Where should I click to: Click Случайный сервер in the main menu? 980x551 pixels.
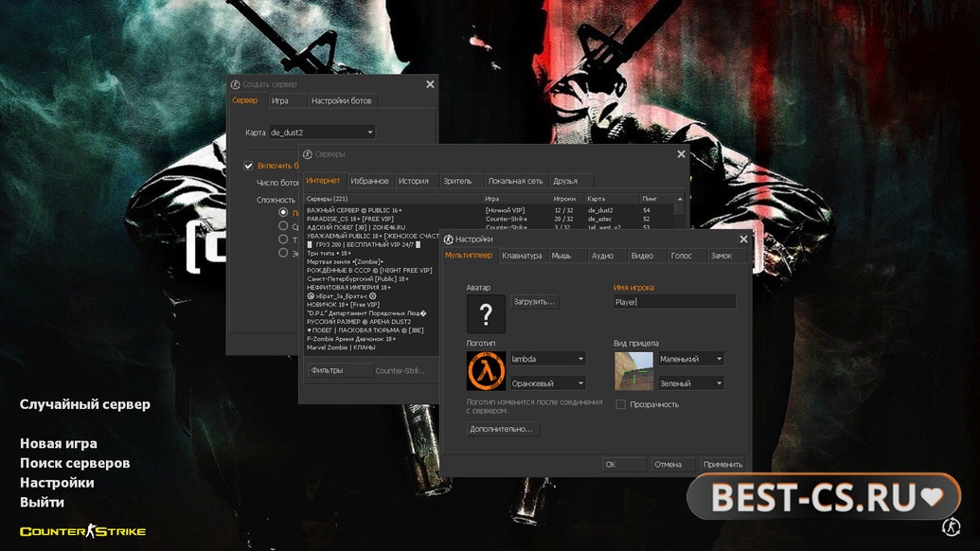(x=85, y=404)
